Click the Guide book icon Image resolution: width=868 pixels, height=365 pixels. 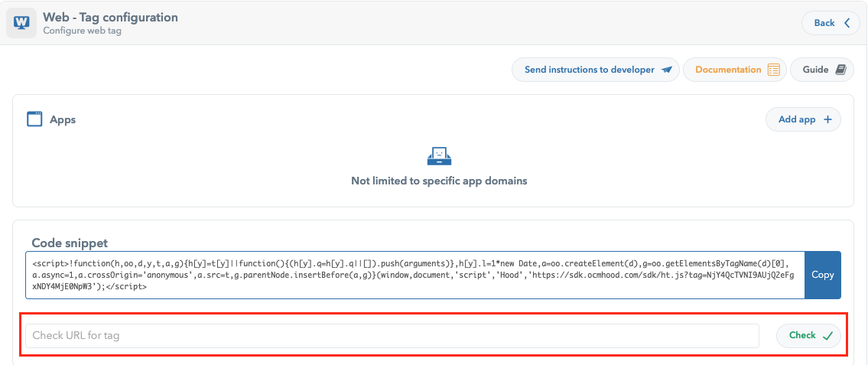[x=841, y=70]
